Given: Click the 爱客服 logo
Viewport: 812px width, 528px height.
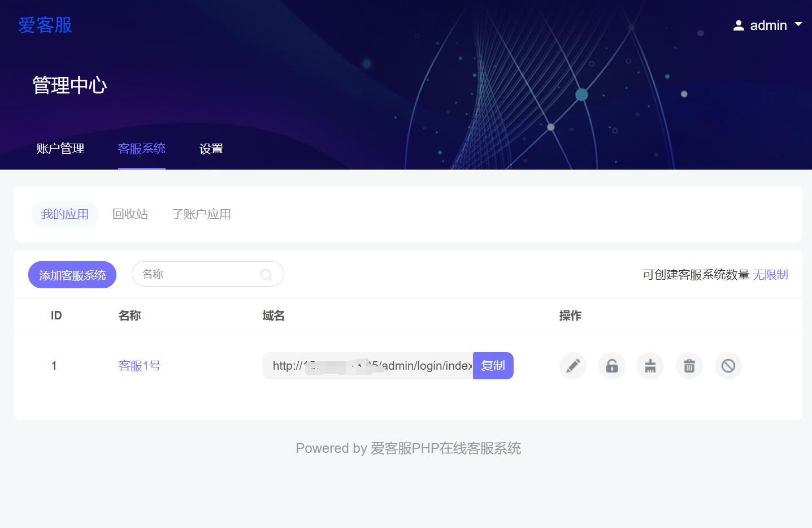Looking at the screenshot, I should (45, 25).
